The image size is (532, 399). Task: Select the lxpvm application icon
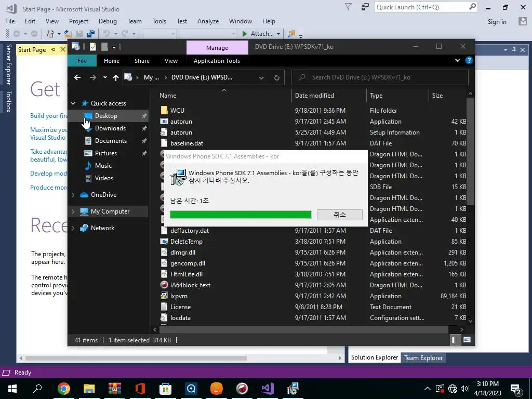click(164, 296)
